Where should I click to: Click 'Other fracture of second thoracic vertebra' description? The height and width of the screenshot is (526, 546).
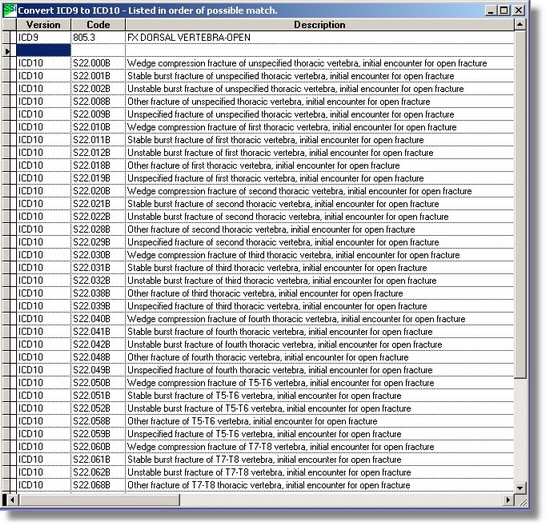(320, 229)
